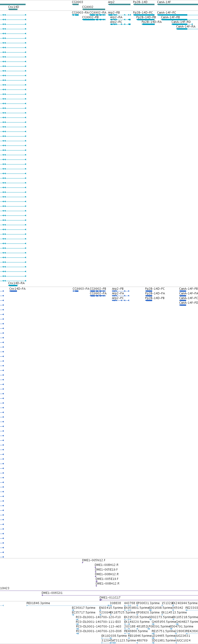
Task: Click the CanA-14F-RC transcript label
Action: (167, 13)
